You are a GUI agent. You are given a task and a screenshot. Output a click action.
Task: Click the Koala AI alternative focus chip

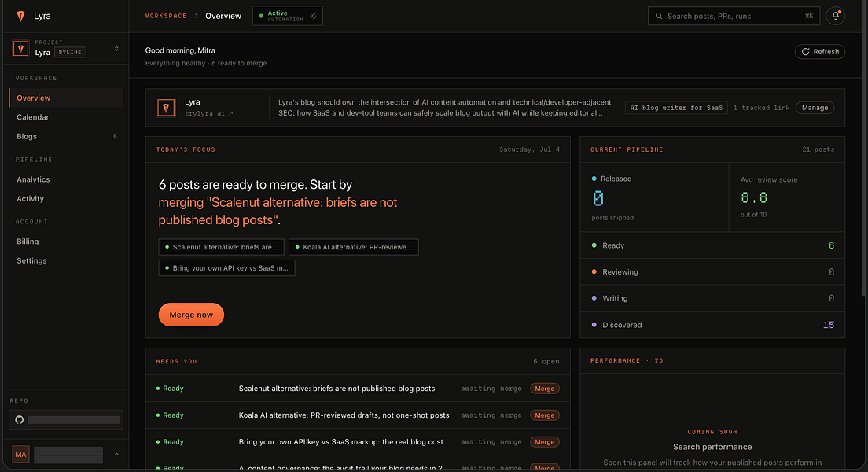pos(354,247)
